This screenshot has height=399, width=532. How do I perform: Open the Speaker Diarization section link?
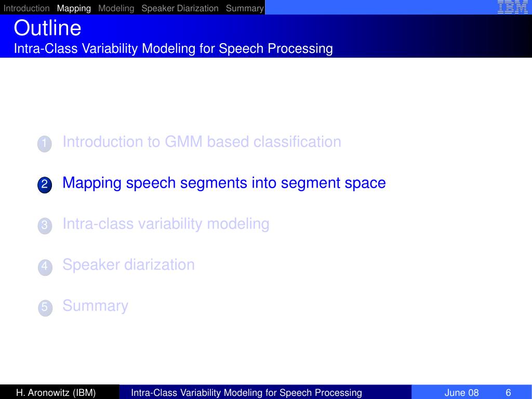pos(180,8)
